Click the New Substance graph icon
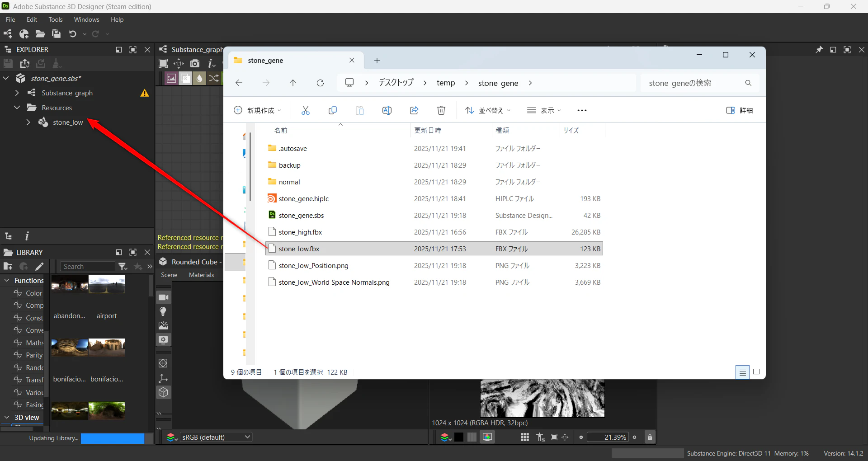 pos(8,34)
